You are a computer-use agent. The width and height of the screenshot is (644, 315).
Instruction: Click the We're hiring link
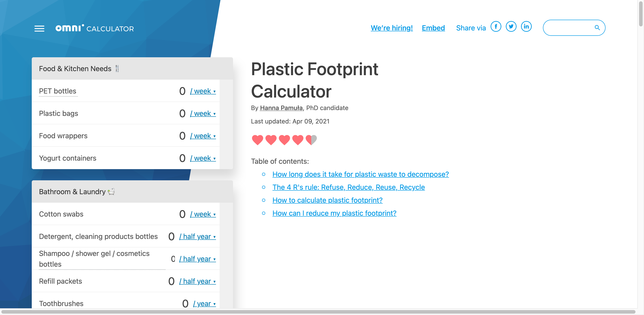392,28
